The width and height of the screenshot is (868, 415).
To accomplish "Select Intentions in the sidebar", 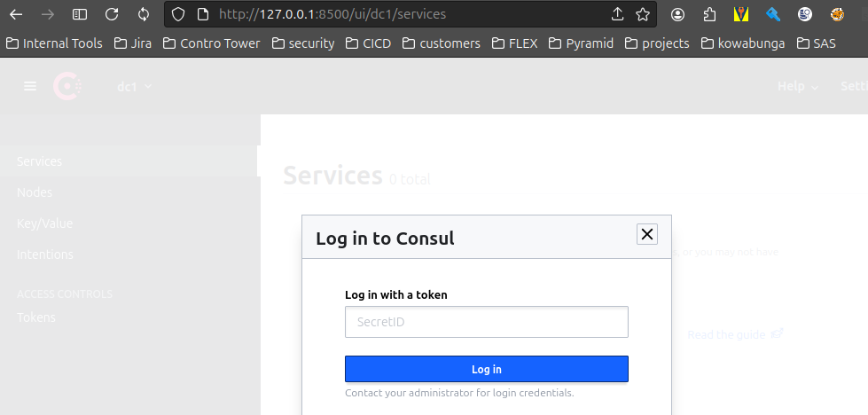I will point(129,254).
